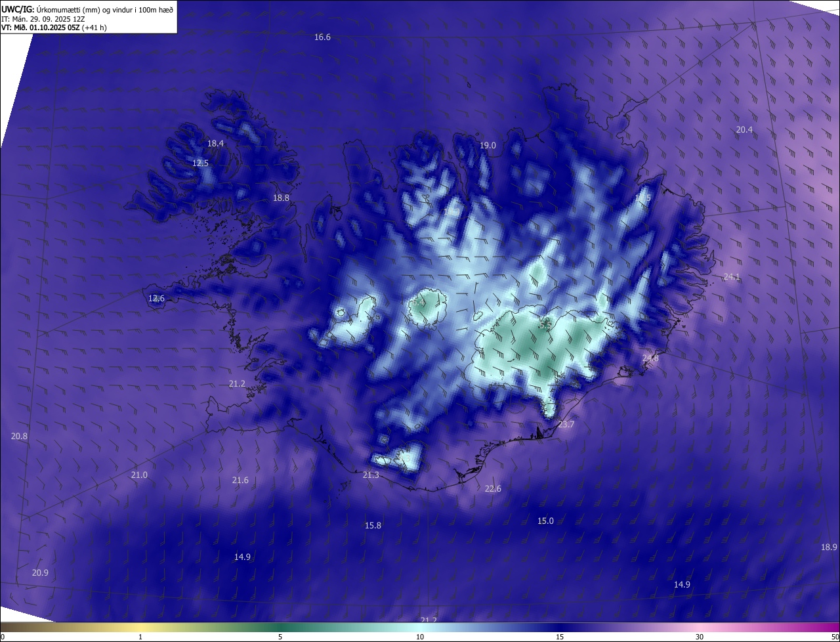Click the 20.9 value label
Image resolution: width=840 pixels, height=642 pixels.
point(40,573)
